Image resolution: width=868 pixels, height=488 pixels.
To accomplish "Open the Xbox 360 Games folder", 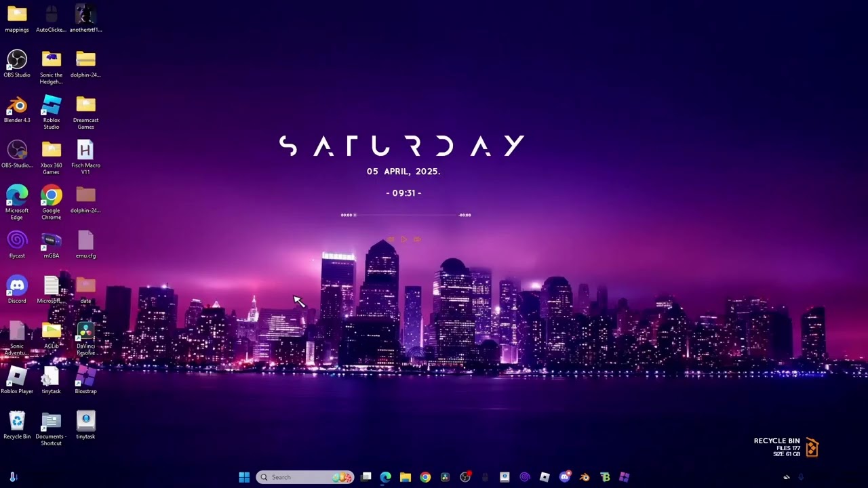I will point(52,157).
